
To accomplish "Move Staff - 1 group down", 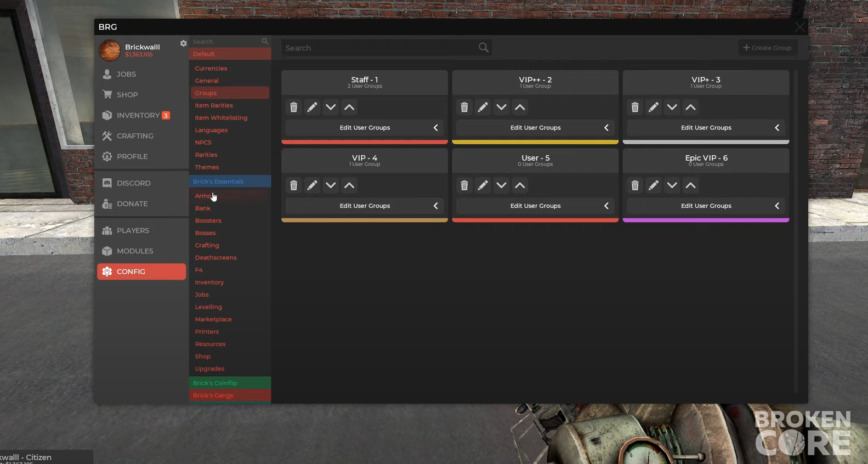I will tap(331, 107).
